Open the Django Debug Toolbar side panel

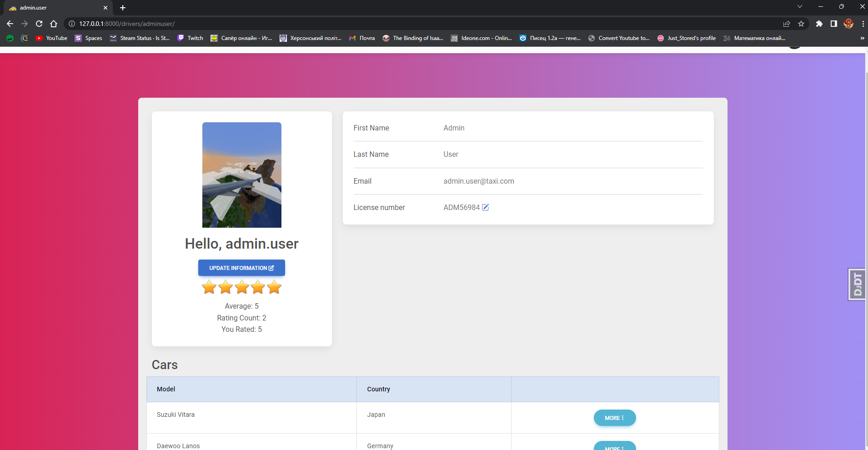(857, 284)
